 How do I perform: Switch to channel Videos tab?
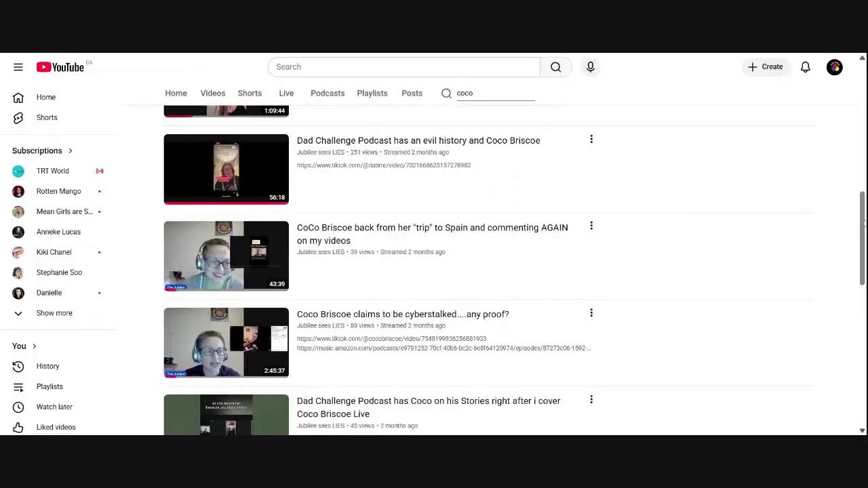[212, 93]
